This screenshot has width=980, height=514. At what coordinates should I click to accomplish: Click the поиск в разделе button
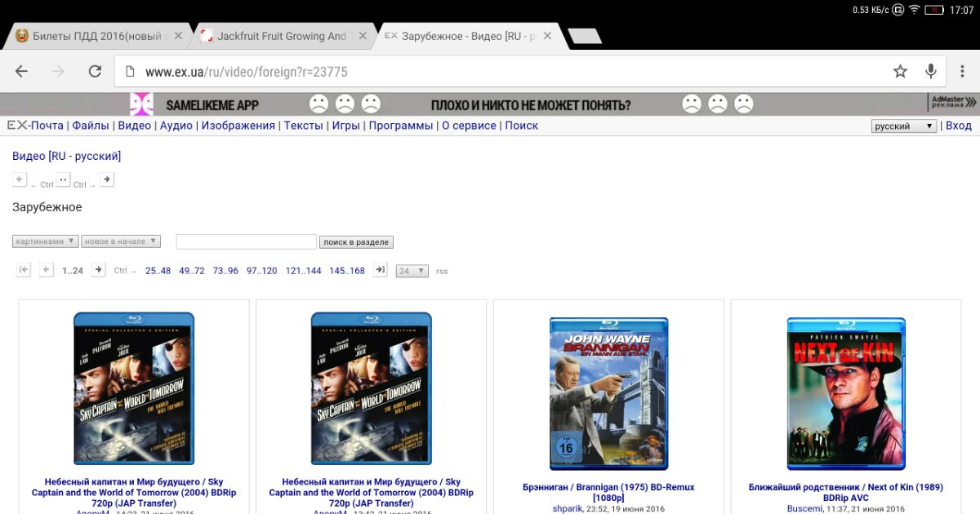pos(356,242)
